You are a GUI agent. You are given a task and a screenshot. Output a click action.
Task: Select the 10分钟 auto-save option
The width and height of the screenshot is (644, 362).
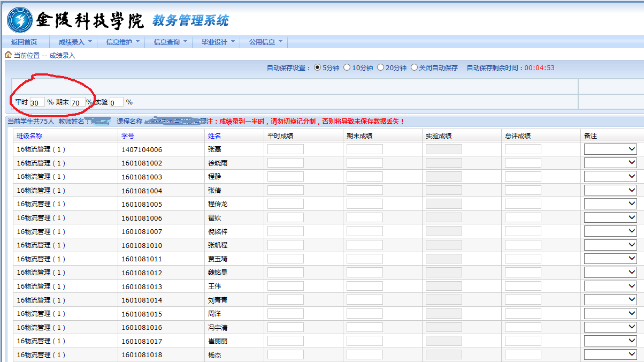pos(347,68)
